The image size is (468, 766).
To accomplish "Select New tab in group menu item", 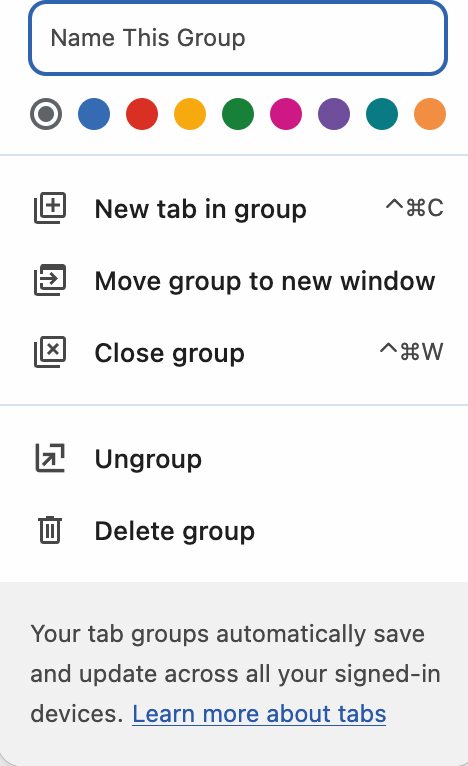I will (234, 209).
